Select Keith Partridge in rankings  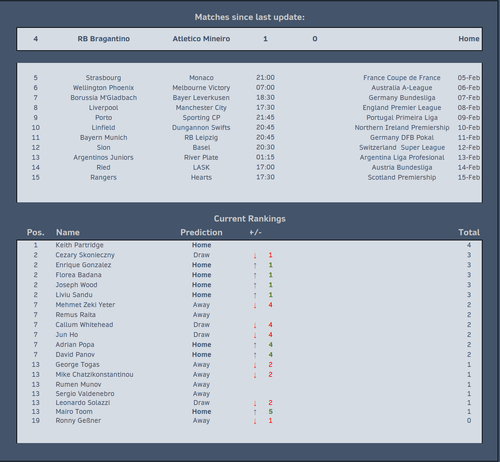79,245
